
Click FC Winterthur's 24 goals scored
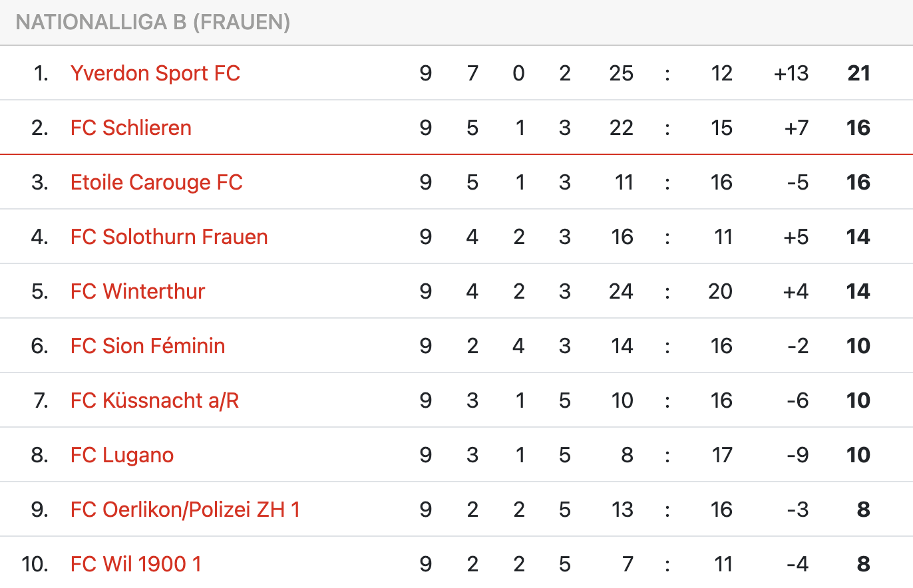[x=621, y=291]
